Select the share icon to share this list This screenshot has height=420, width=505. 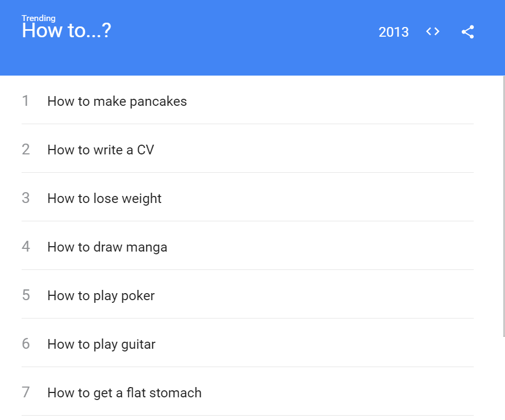point(468,31)
